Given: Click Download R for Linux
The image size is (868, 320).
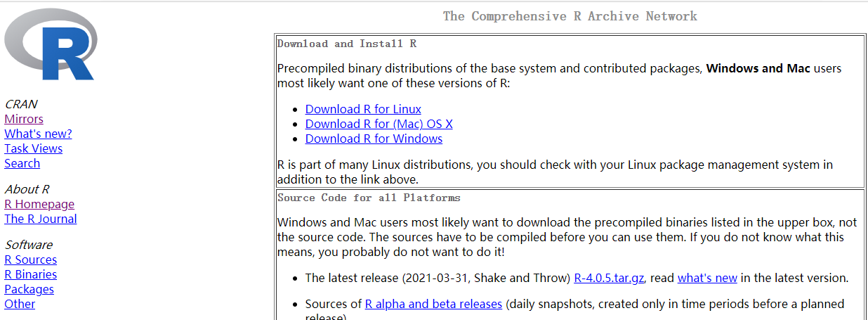Looking at the screenshot, I should point(363,109).
